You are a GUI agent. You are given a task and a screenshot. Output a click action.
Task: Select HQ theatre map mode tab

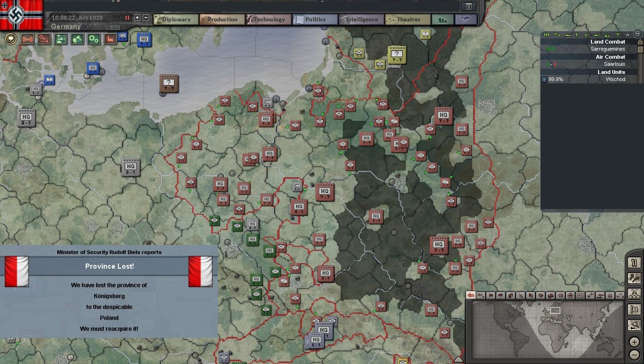point(580,295)
